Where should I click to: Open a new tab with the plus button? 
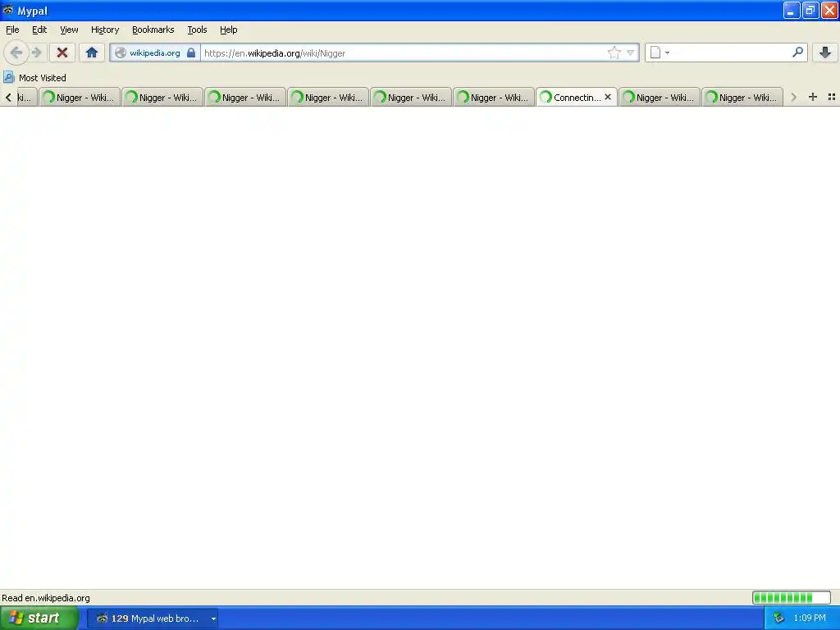point(813,97)
